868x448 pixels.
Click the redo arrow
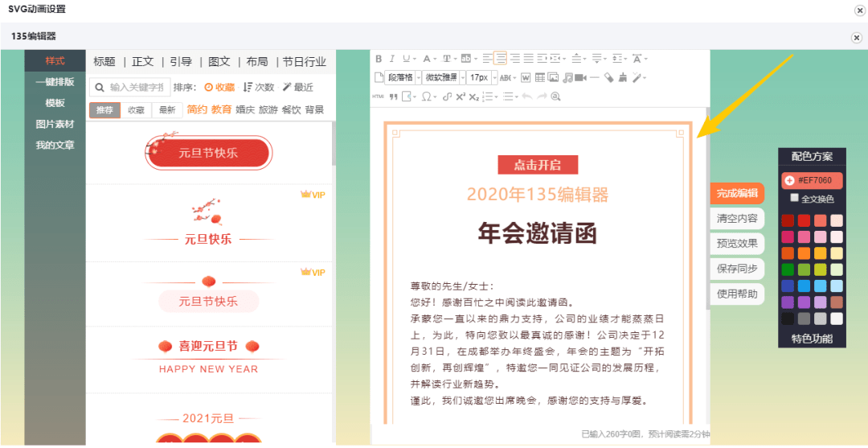[x=542, y=97]
